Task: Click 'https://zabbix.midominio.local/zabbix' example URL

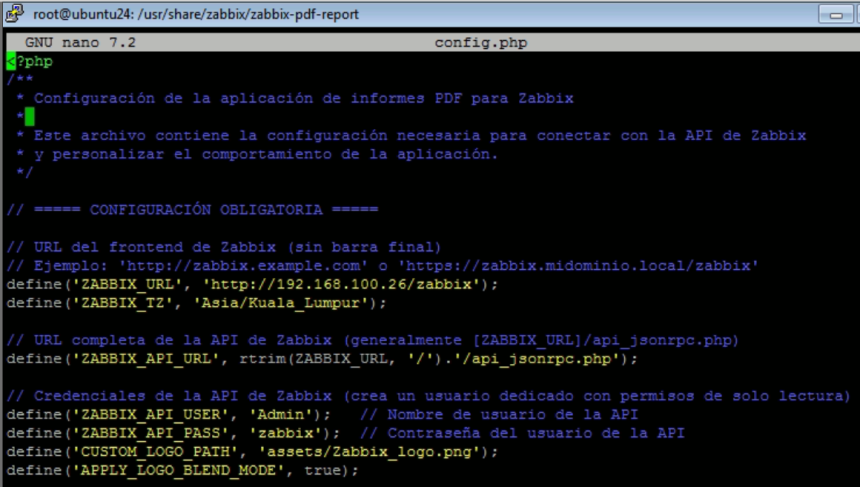Action: coord(578,266)
